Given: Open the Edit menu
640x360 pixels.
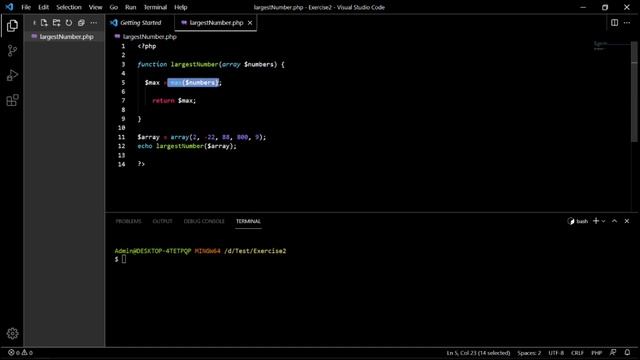Looking at the screenshot, I should [43, 7].
